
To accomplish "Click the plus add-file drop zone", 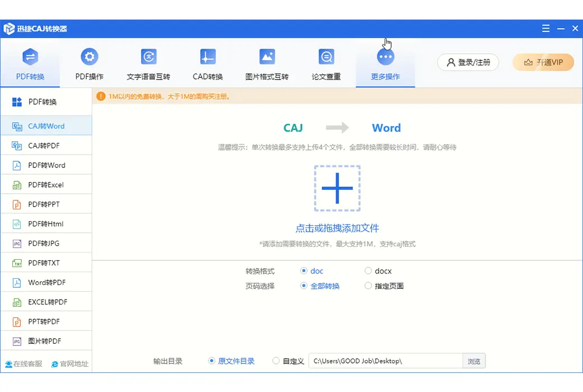I will pos(337,188).
